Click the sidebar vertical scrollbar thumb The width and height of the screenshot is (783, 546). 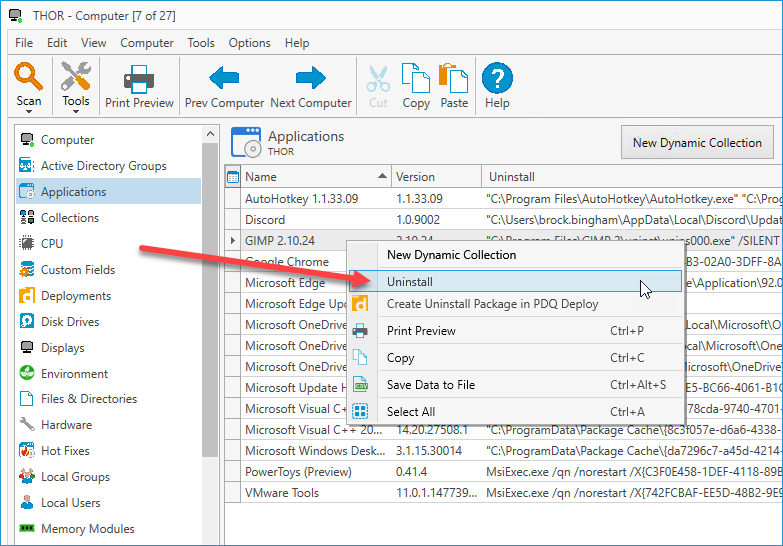click(210, 300)
